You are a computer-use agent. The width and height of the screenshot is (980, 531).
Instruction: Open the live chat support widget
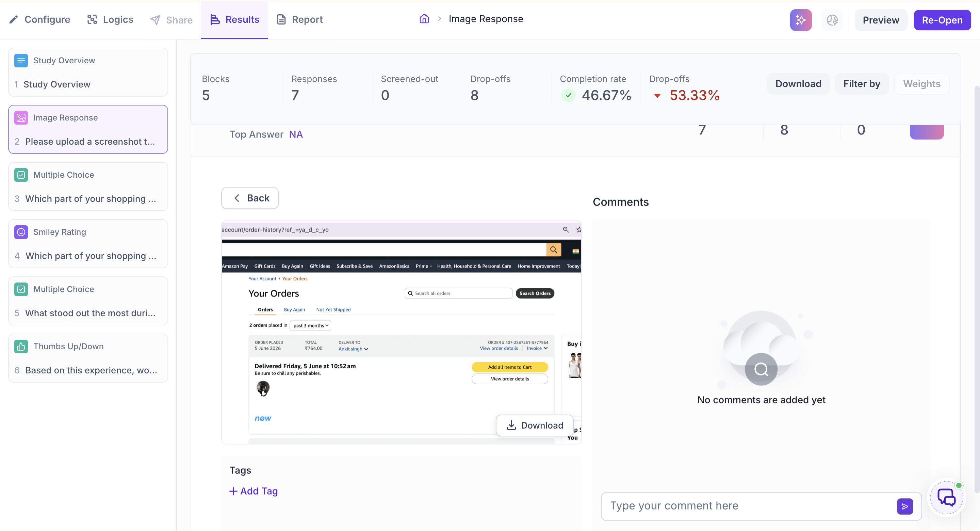click(x=946, y=498)
